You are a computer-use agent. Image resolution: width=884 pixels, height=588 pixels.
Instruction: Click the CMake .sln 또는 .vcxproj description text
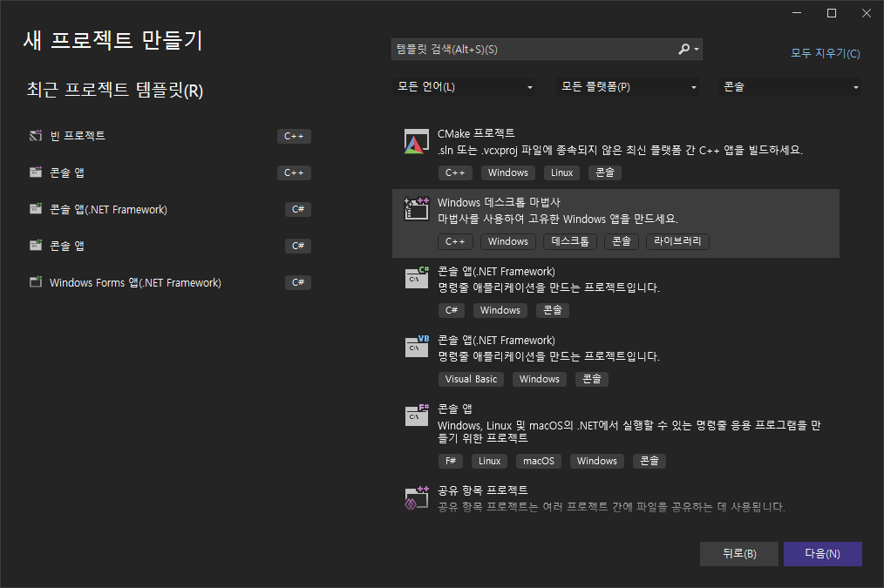[620, 151]
